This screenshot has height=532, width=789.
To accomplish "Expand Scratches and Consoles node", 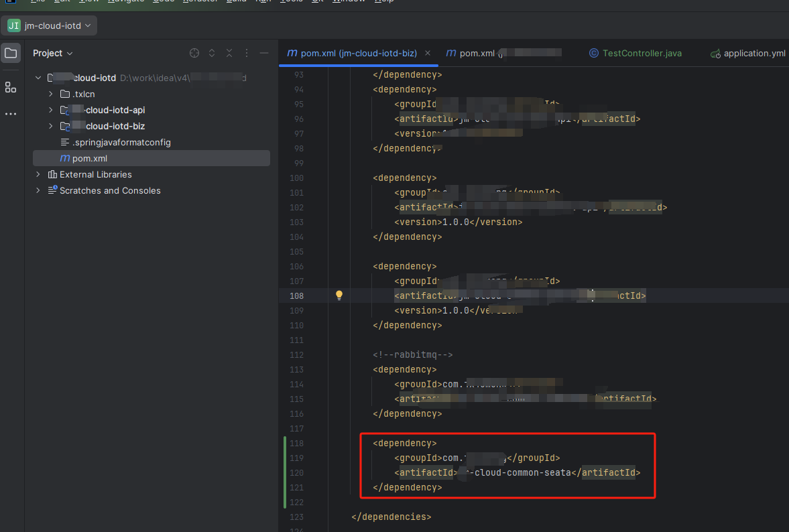I will click(38, 190).
